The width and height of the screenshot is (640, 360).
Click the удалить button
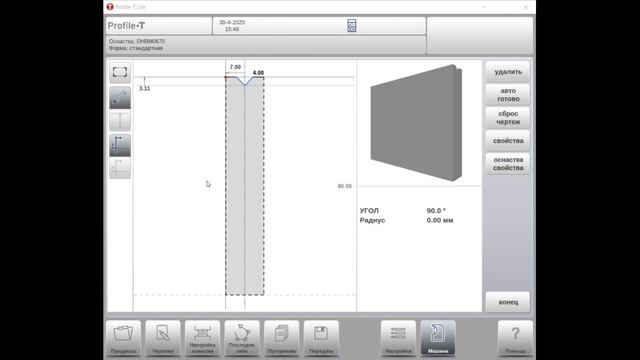pyautogui.click(x=508, y=72)
